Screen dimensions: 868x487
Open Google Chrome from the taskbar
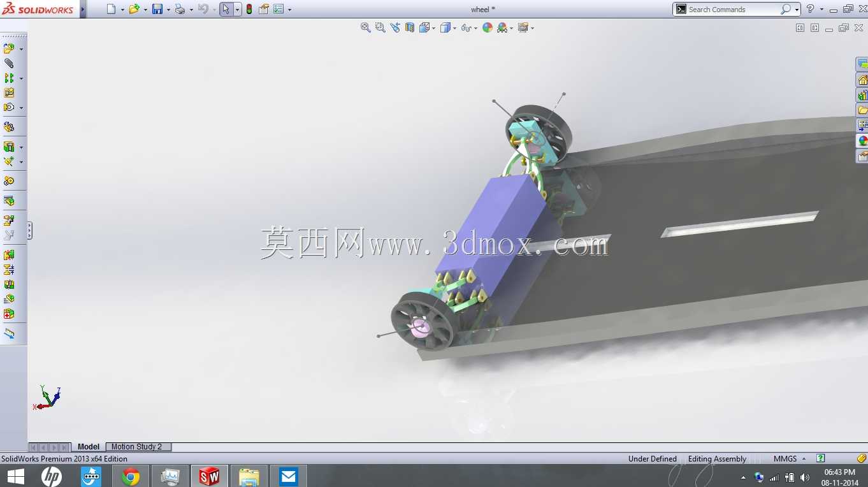(131, 476)
